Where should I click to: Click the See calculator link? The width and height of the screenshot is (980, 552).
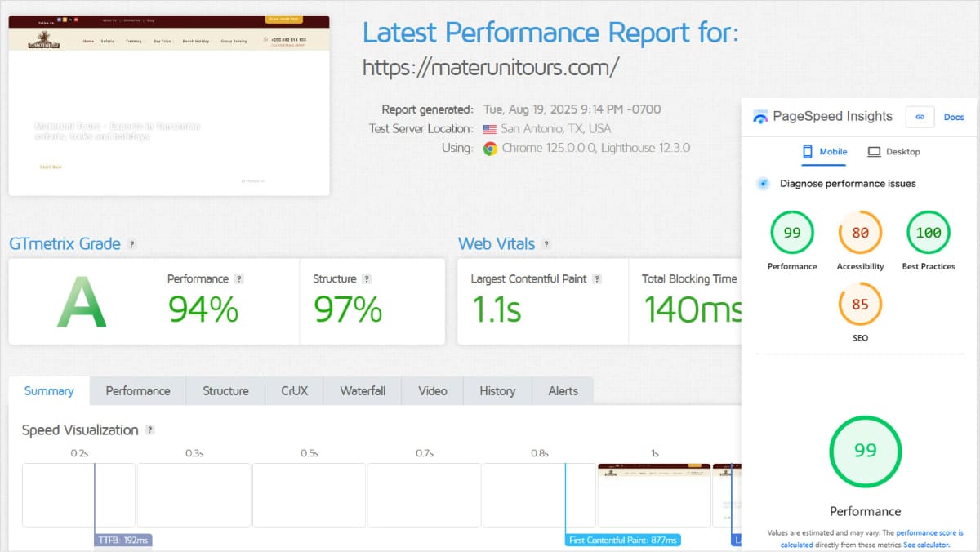pyautogui.click(x=926, y=545)
